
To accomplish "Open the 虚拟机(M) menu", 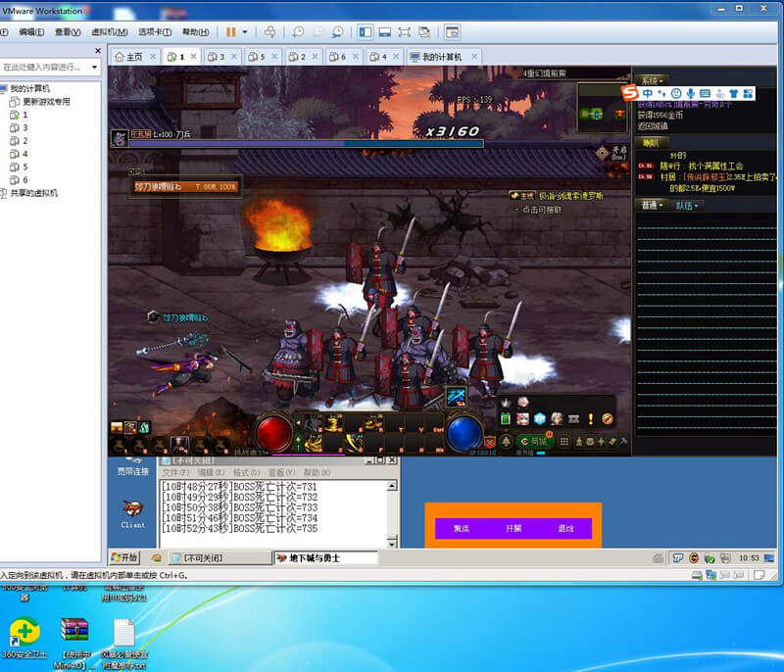I will coord(110,32).
